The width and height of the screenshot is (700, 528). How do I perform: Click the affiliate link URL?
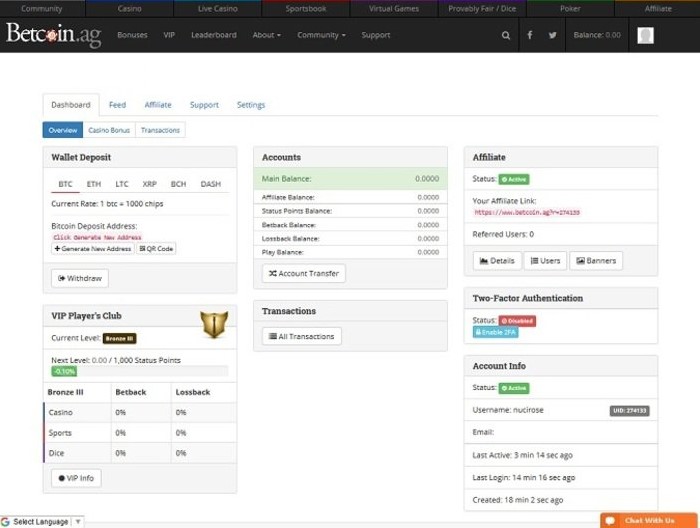pyautogui.click(x=527, y=212)
